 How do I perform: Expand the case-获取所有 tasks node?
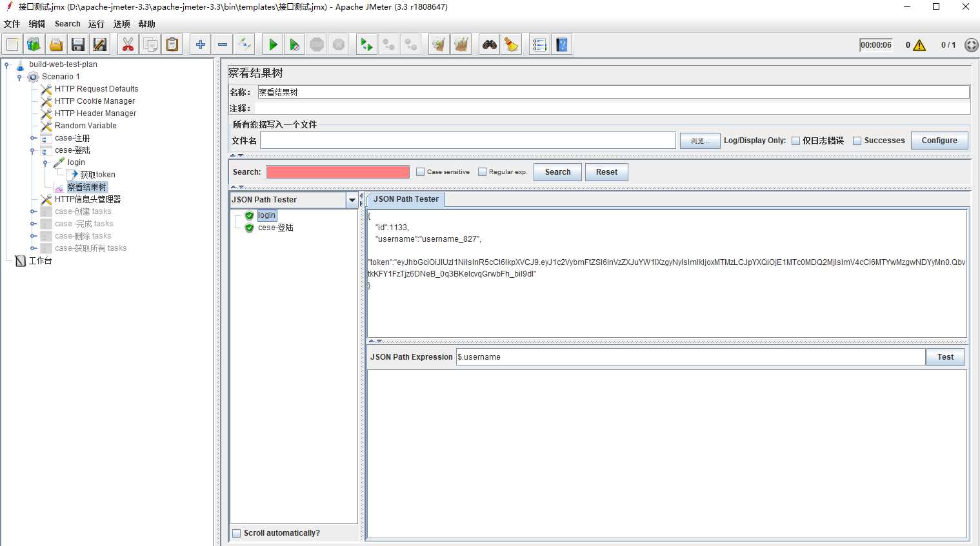point(32,248)
